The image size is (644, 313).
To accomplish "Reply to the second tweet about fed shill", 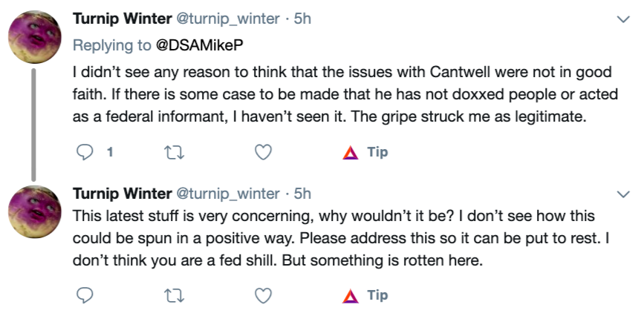I will (x=86, y=295).
